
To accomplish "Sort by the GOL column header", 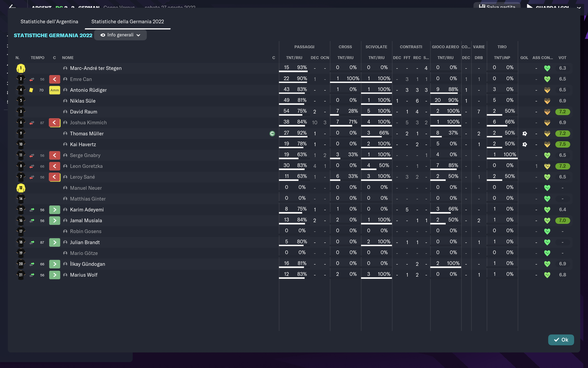I will click(525, 58).
